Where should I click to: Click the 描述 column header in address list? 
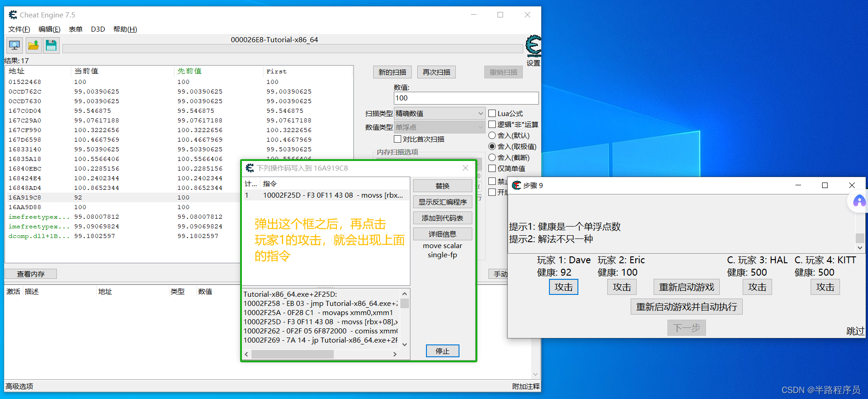31,292
